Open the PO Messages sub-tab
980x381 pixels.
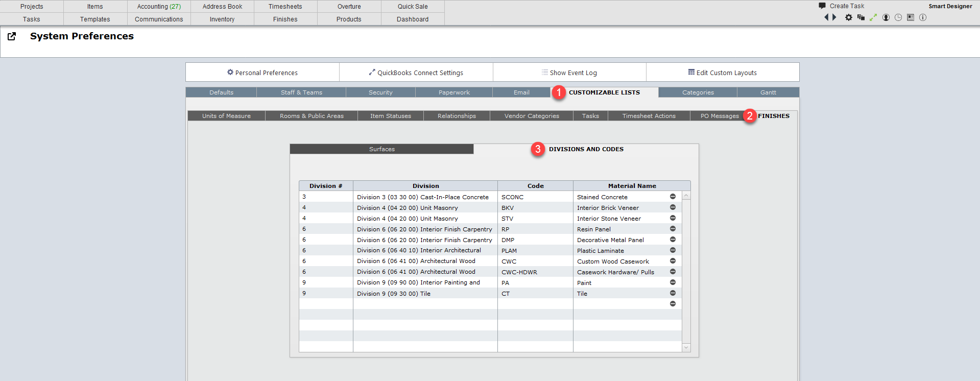pos(720,116)
